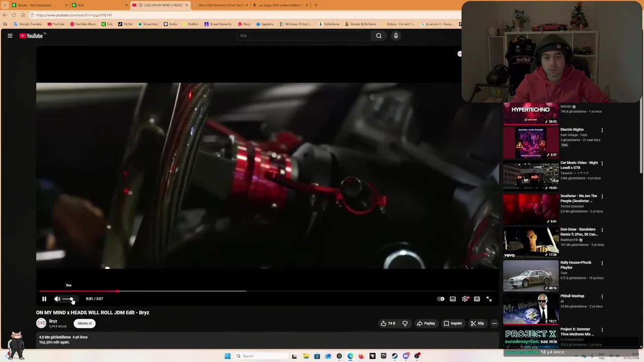
Task: Switch to theater mode
Action: pyautogui.click(x=477, y=299)
